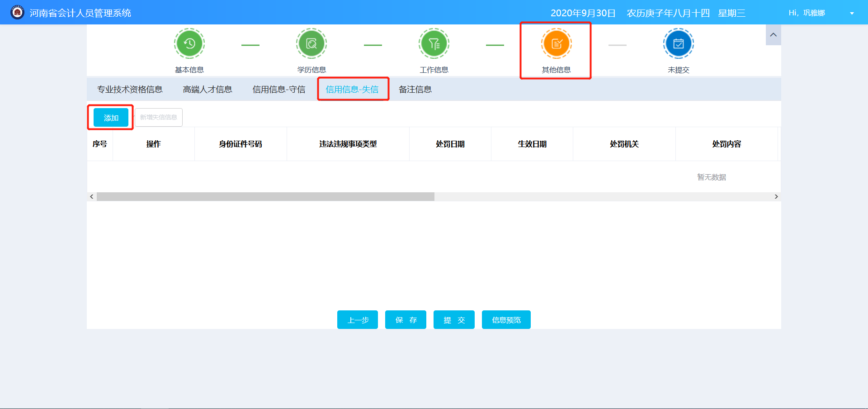Collapse the page with the up chevron

(773, 35)
